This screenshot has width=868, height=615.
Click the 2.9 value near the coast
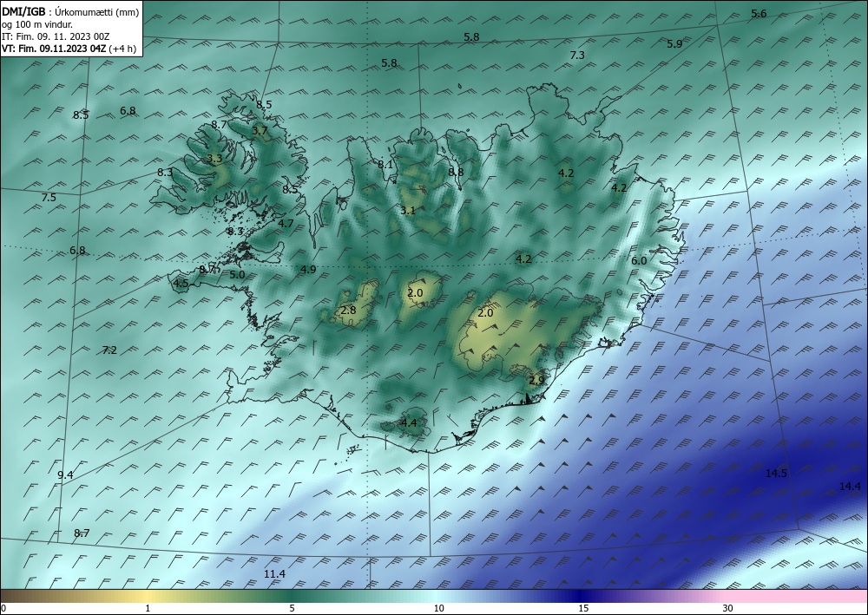pos(536,381)
